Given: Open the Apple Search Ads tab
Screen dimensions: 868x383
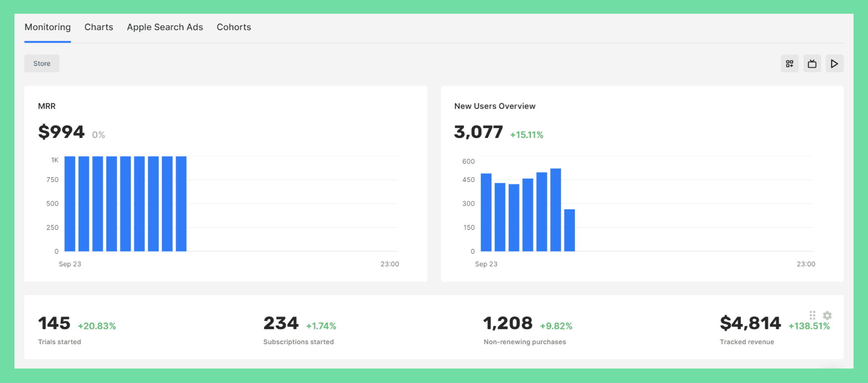Looking at the screenshot, I should coord(165,27).
